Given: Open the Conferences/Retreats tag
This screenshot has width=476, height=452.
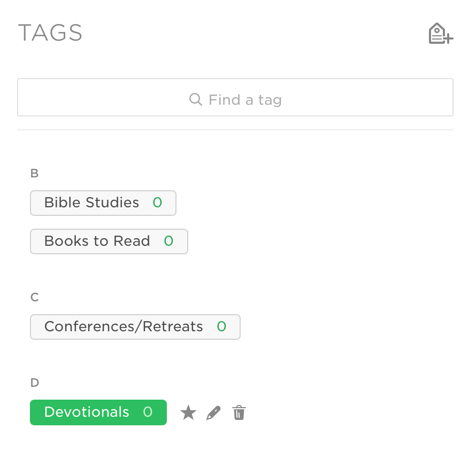Looking at the screenshot, I should 124,327.
